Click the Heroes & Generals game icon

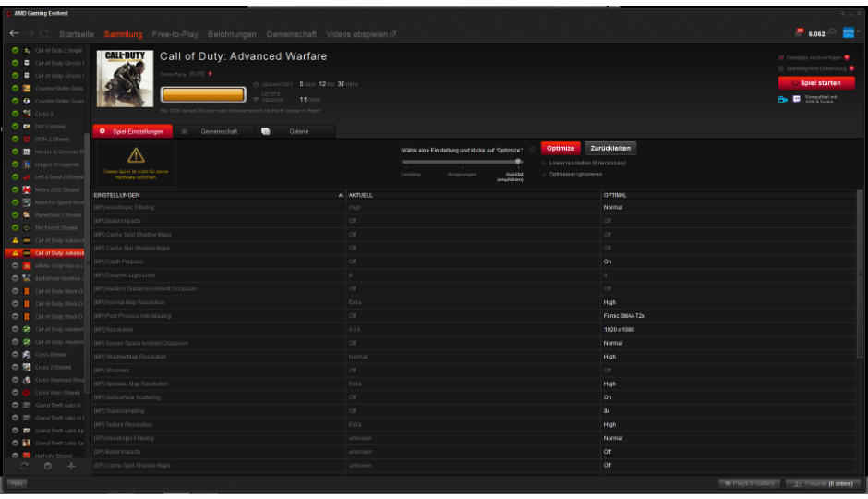click(27, 152)
